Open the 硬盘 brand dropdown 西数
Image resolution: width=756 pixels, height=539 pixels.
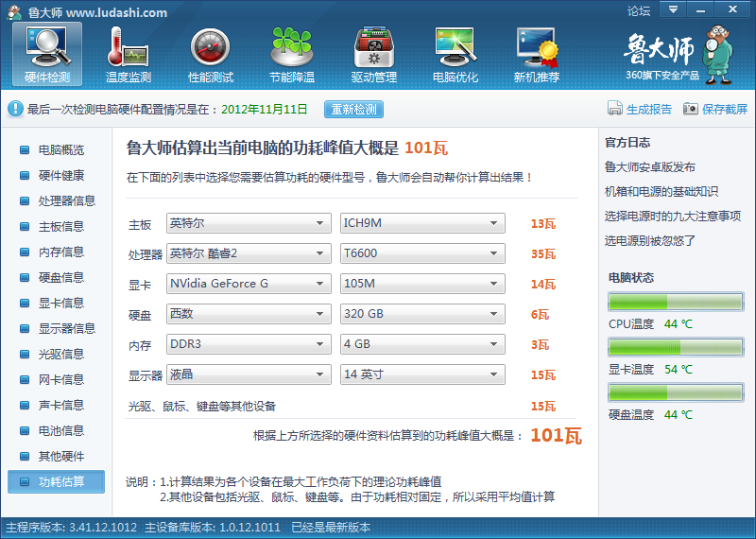tap(249, 314)
